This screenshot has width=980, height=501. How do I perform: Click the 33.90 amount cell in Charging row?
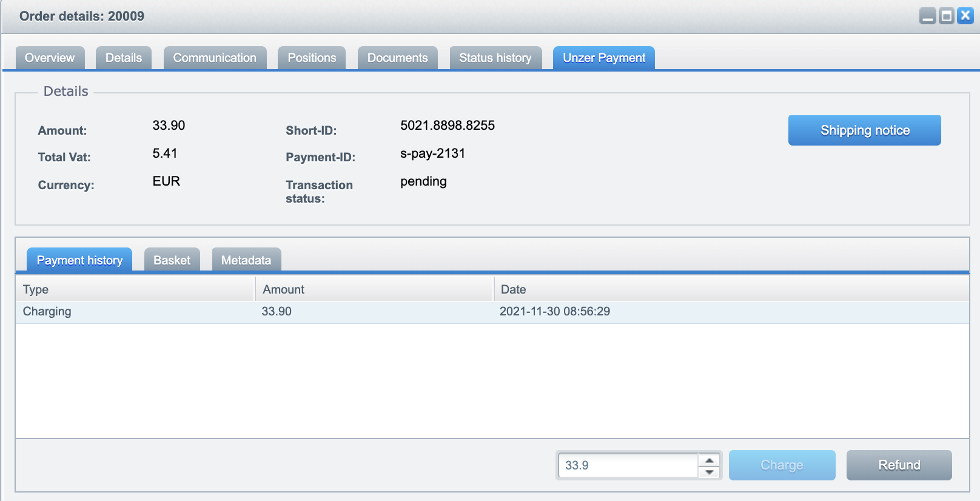[277, 312]
